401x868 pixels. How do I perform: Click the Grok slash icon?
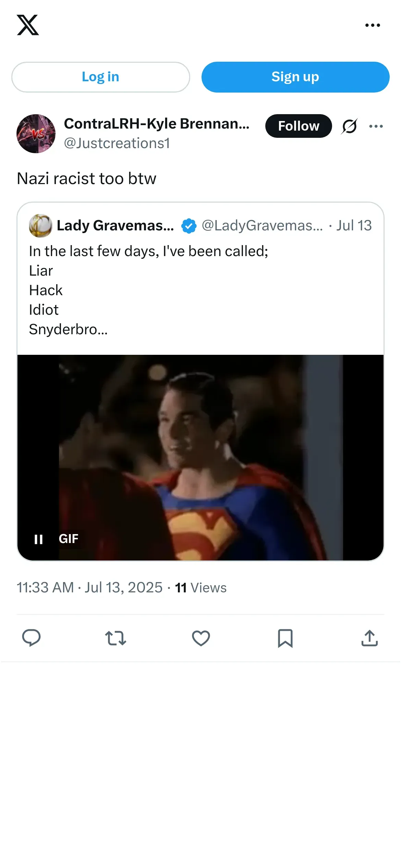349,126
